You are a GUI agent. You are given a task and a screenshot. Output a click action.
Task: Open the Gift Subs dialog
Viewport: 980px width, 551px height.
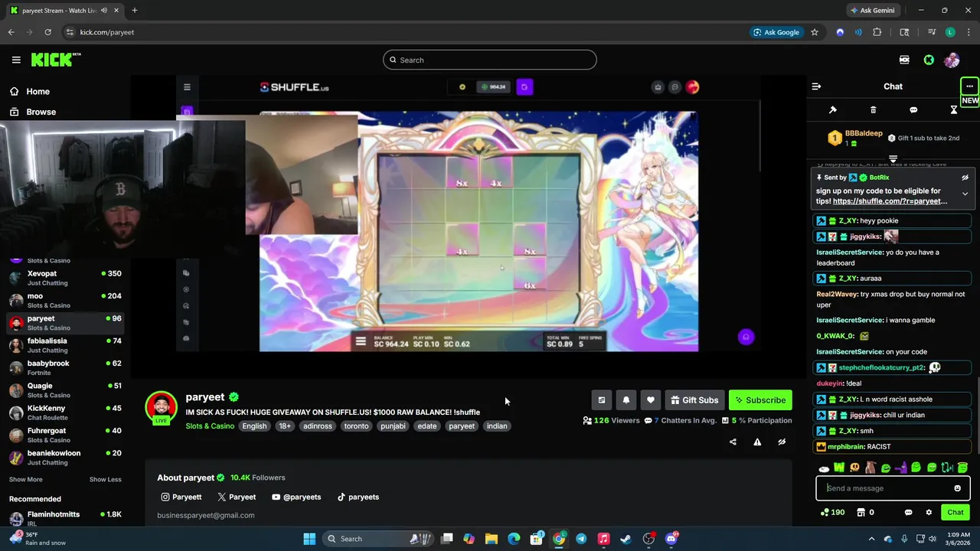[694, 400]
